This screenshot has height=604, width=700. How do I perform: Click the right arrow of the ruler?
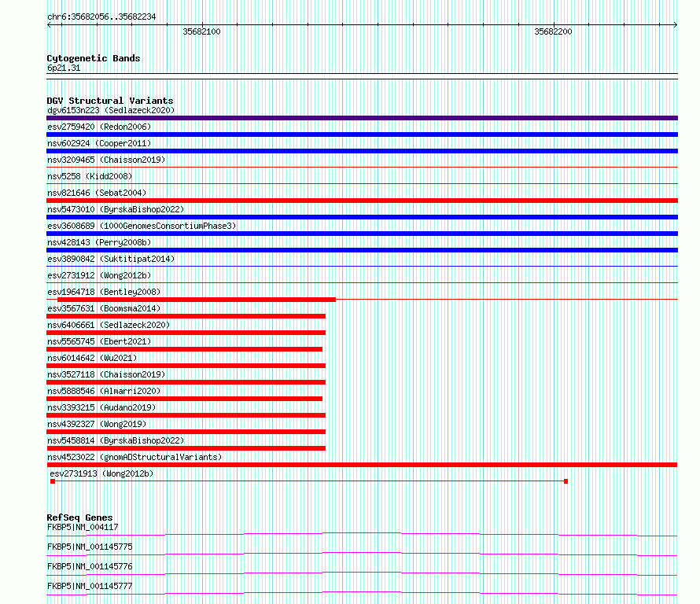tap(675, 25)
